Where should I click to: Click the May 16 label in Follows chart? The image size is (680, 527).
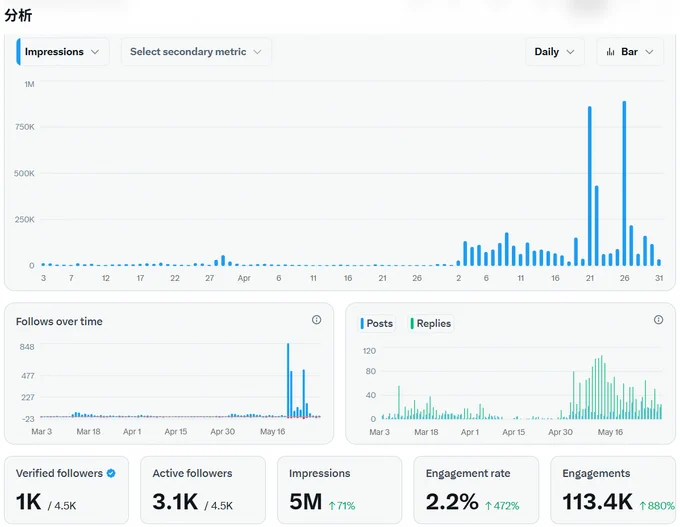pos(272,432)
